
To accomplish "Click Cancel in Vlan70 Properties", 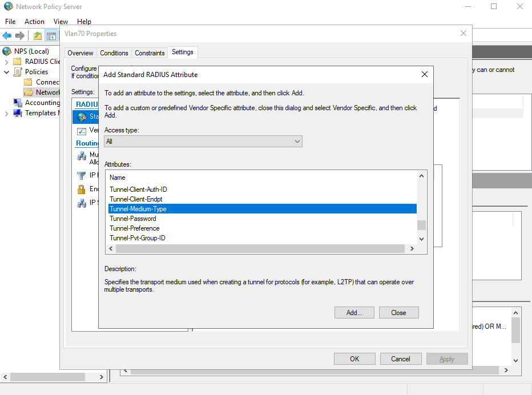I will click(400, 359).
